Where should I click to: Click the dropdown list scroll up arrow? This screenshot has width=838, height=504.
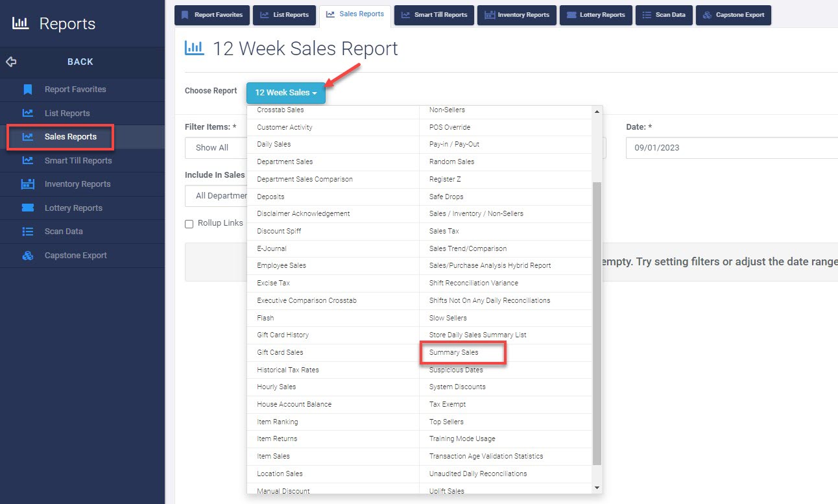pyautogui.click(x=597, y=112)
